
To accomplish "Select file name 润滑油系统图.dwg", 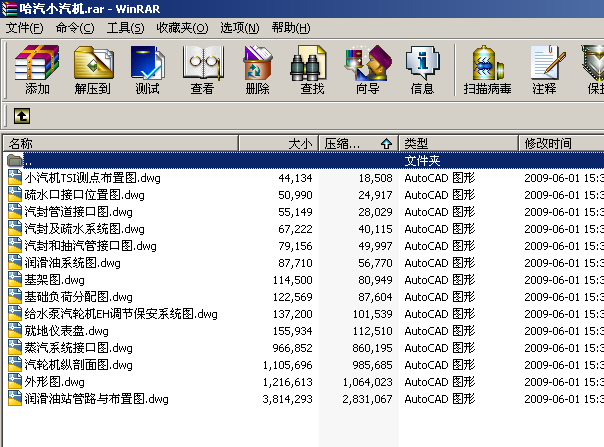I will 72,263.
